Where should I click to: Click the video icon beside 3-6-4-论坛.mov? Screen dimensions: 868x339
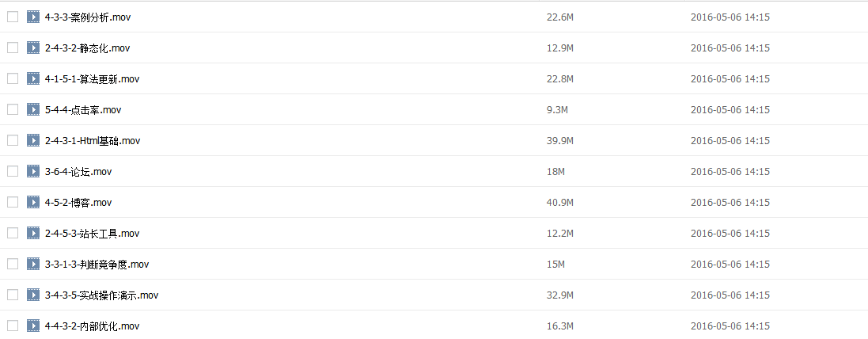click(32, 171)
